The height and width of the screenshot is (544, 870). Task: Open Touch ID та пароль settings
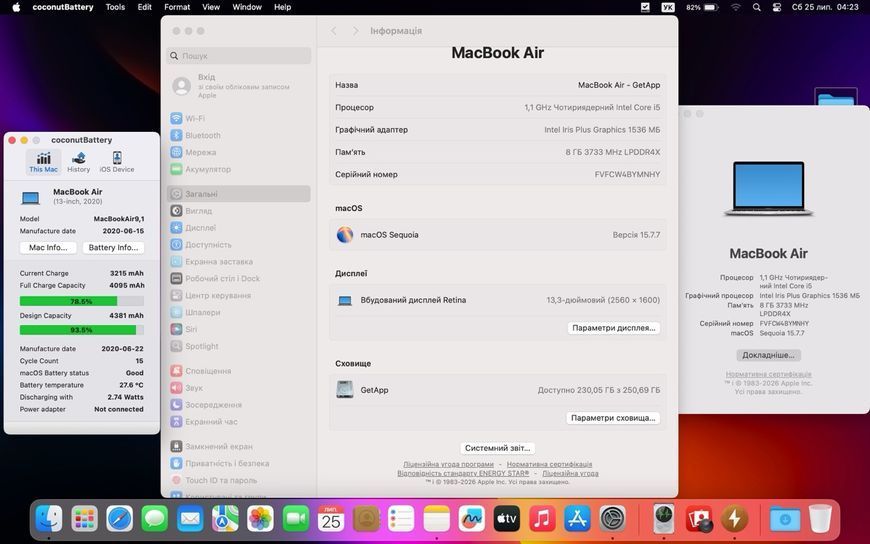point(239,480)
